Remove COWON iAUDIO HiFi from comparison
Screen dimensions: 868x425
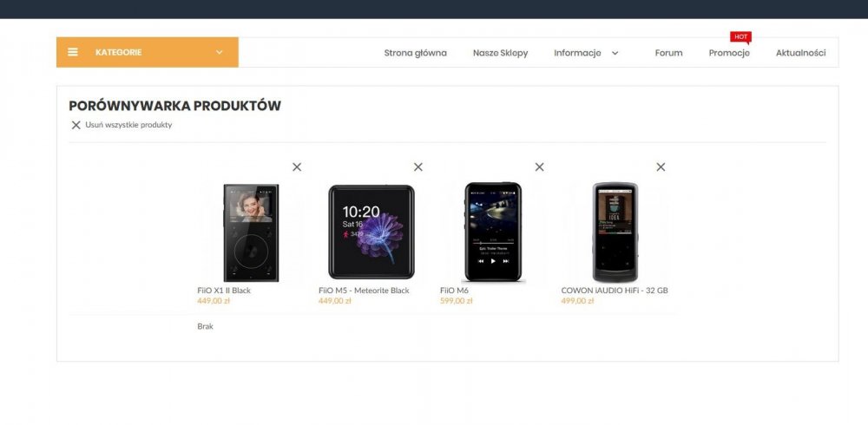pos(661,167)
